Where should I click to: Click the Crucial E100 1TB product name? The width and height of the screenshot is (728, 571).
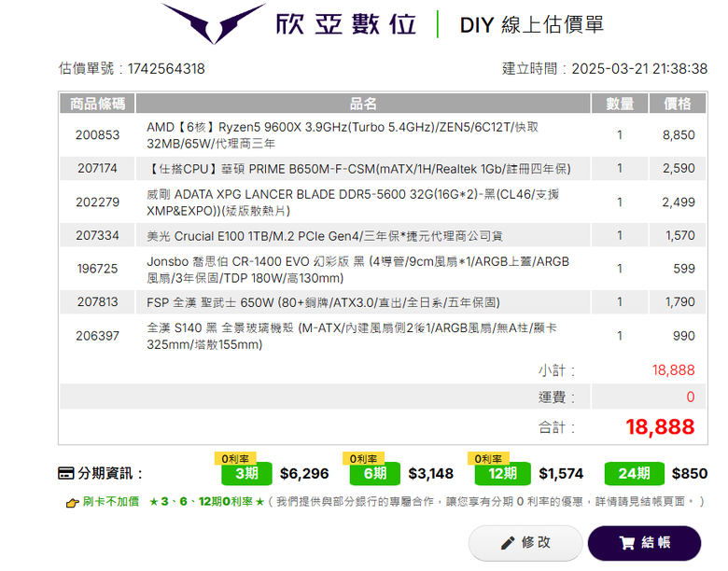coord(325,236)
